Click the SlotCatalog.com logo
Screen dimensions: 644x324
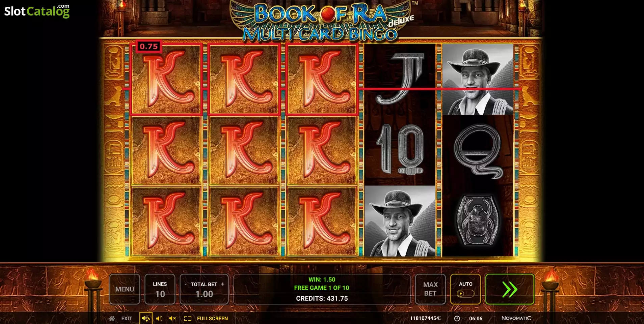[x=37, y=11]
